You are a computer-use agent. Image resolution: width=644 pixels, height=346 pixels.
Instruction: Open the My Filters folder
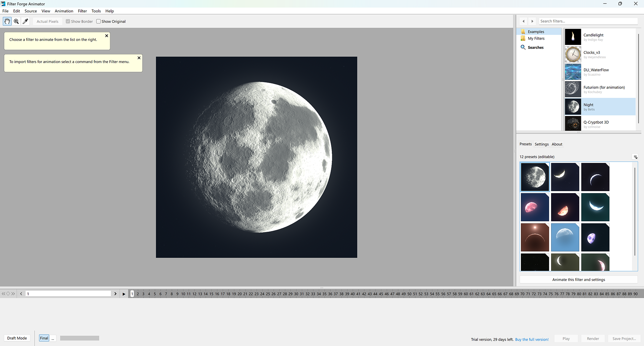536,39
